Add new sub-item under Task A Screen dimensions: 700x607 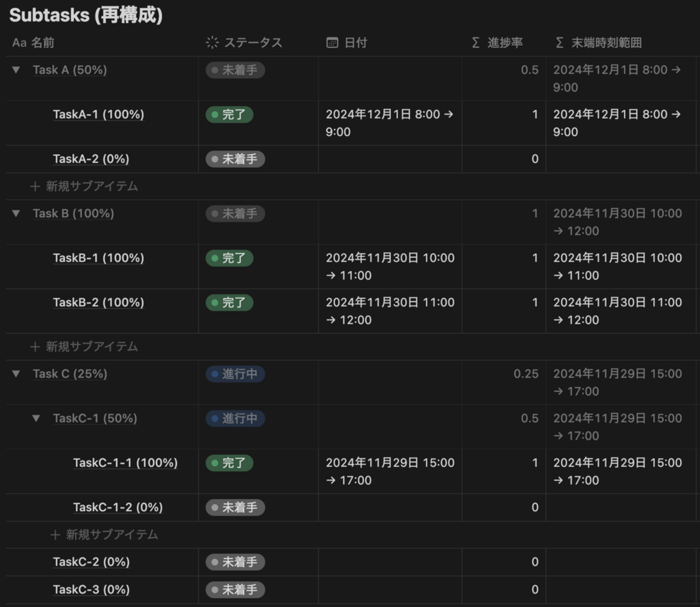(85, 186)
